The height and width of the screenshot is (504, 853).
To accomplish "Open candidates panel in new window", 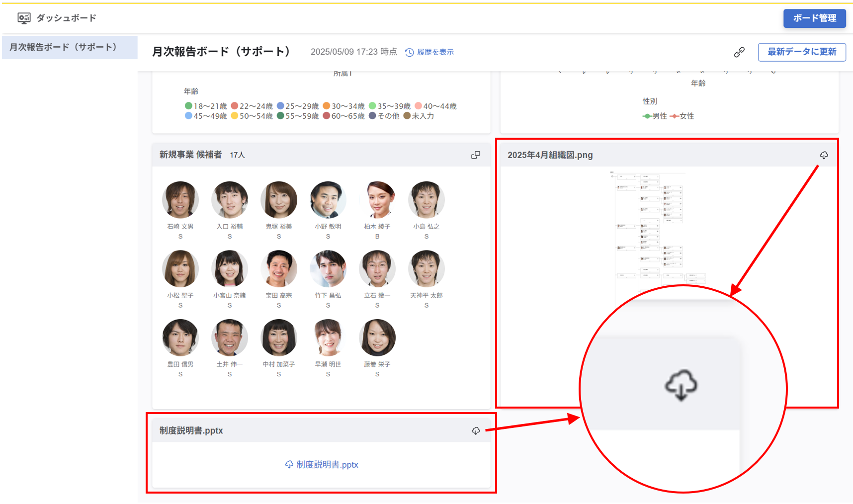I will click(476, 155).
